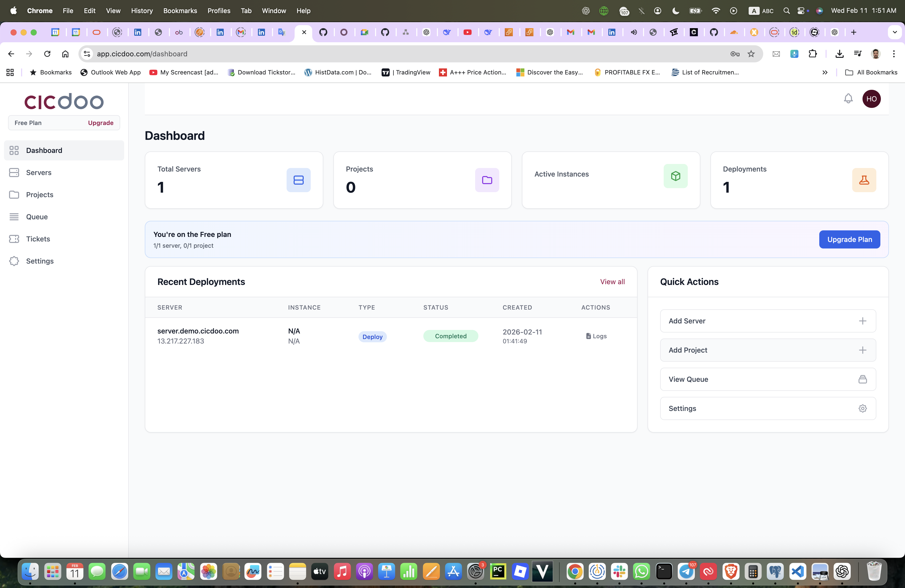
Task: Open the Chrome three-dot menu
Action: click(x=894, y=54)
